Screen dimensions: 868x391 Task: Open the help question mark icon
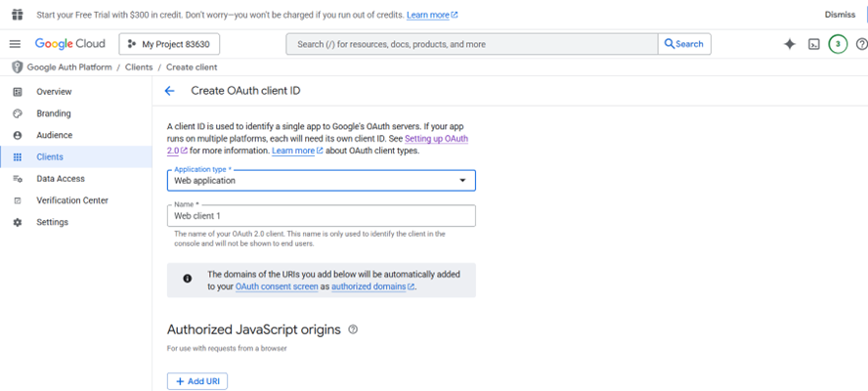click(861, 44)
